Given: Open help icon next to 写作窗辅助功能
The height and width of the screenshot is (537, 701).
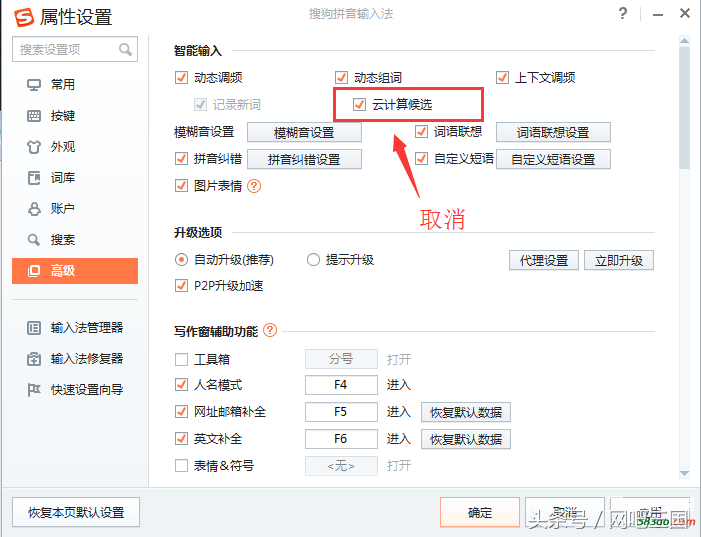Looking at the screenshot, I should point(270,330).
